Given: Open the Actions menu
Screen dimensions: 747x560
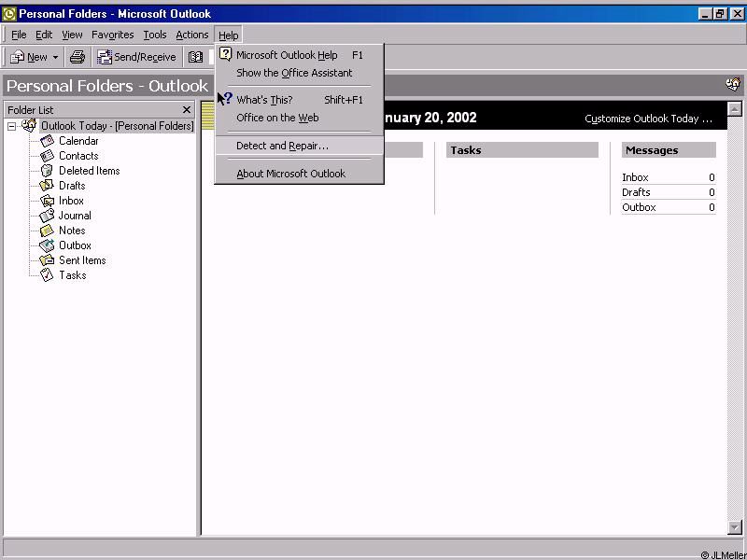Looking at the screenshot, I should 192,35.
